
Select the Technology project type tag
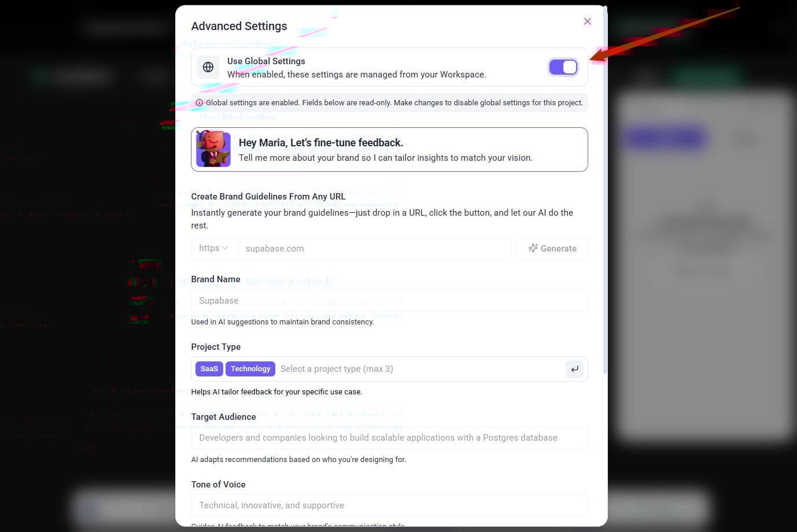click(250, 369)
